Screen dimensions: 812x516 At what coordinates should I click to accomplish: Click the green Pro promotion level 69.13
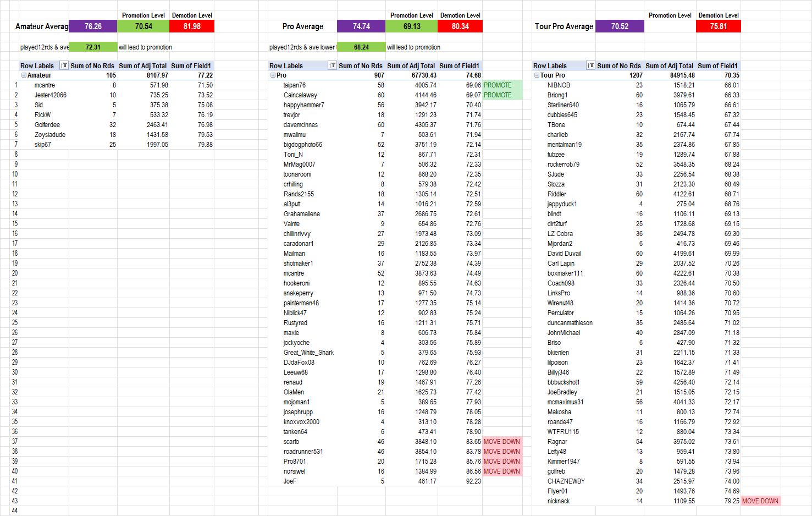pyautogui.click(x=411, y=26)
